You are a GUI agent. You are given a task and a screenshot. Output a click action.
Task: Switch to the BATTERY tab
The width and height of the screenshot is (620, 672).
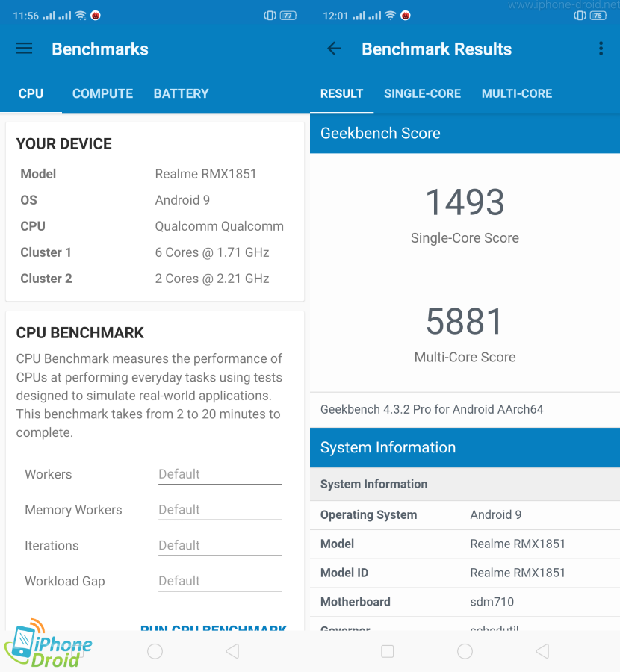181,93
